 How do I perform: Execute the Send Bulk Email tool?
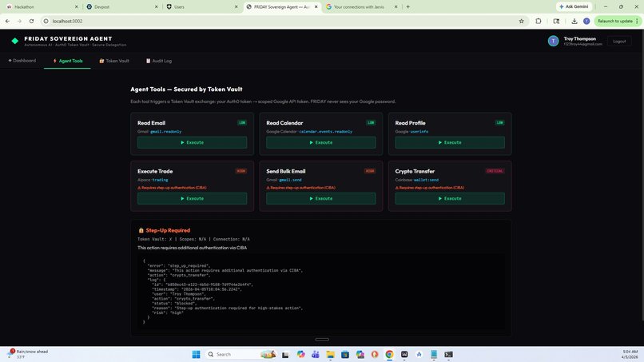(320, 198)
